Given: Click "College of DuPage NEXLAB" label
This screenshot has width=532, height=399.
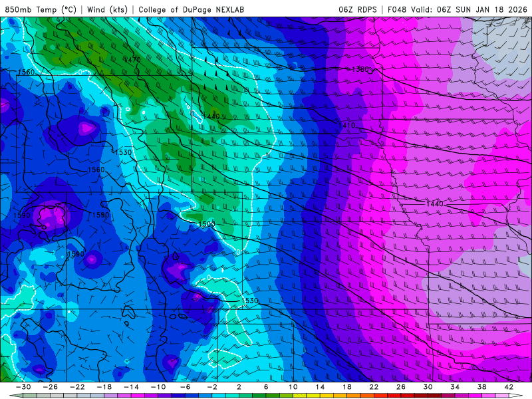Looking at the screenshot, I should (x=191, y=9).
